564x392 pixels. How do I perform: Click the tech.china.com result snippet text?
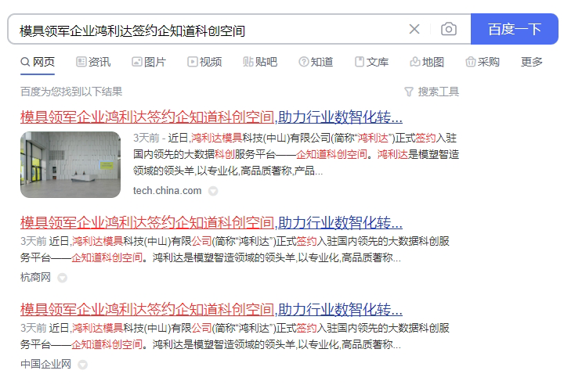[296, 154]
